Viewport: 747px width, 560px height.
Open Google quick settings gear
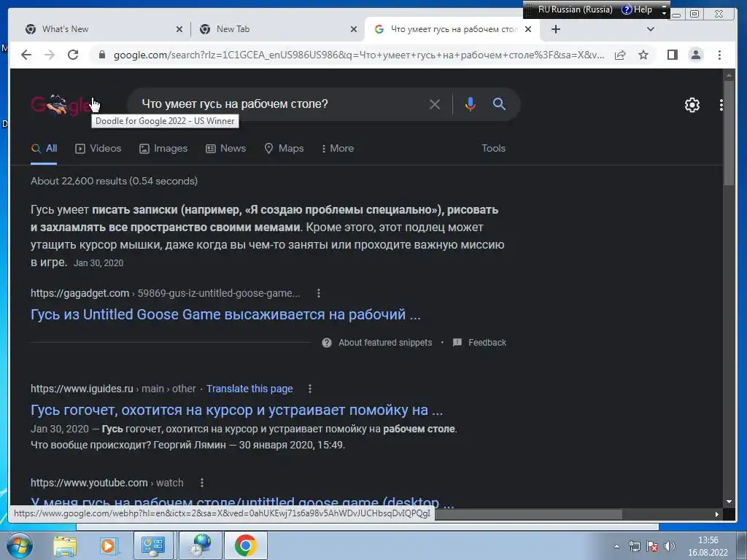tap(692, 105)
